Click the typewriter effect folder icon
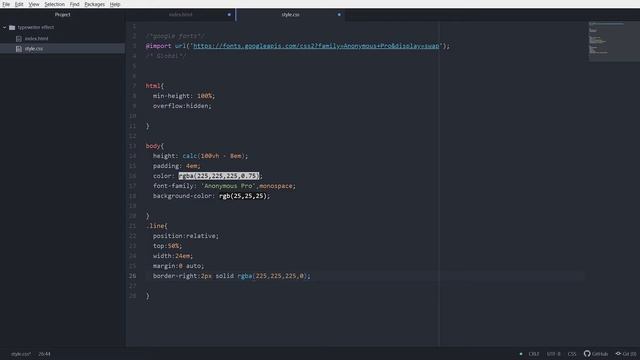The width and height of the screenshot is (640, 360). click(12, 27)
